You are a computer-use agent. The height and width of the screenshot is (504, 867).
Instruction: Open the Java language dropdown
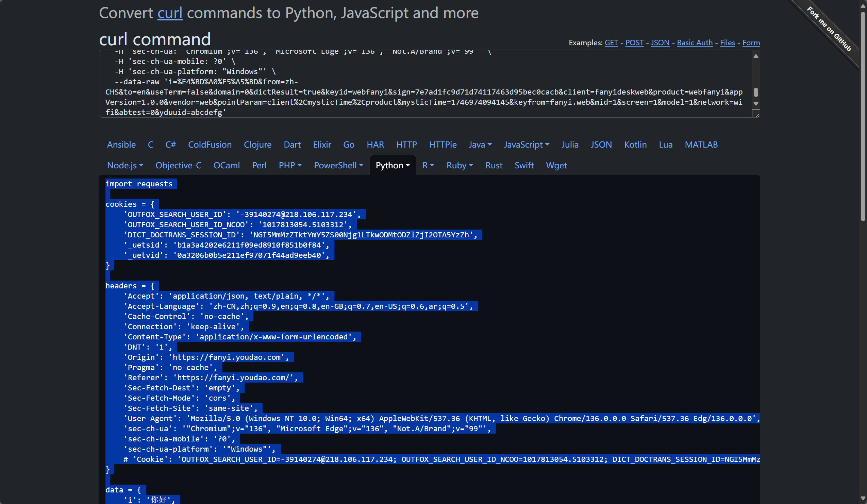tap(480, 145)
